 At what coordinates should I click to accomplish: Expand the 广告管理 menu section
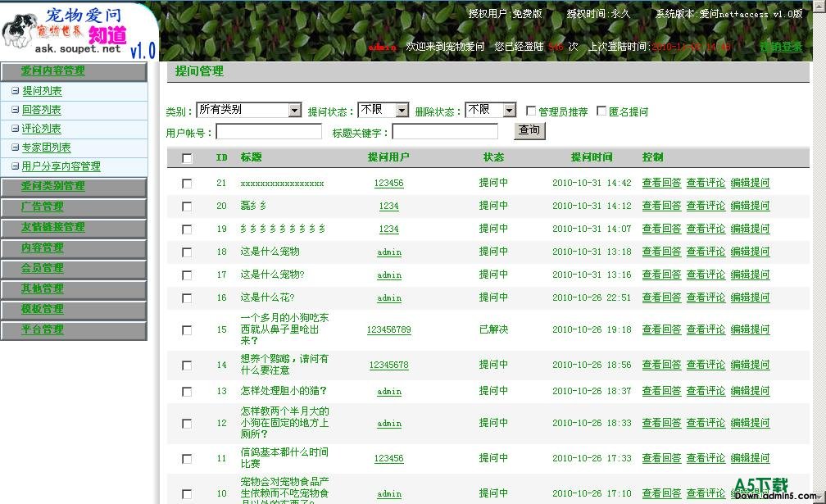click(74, 207)
